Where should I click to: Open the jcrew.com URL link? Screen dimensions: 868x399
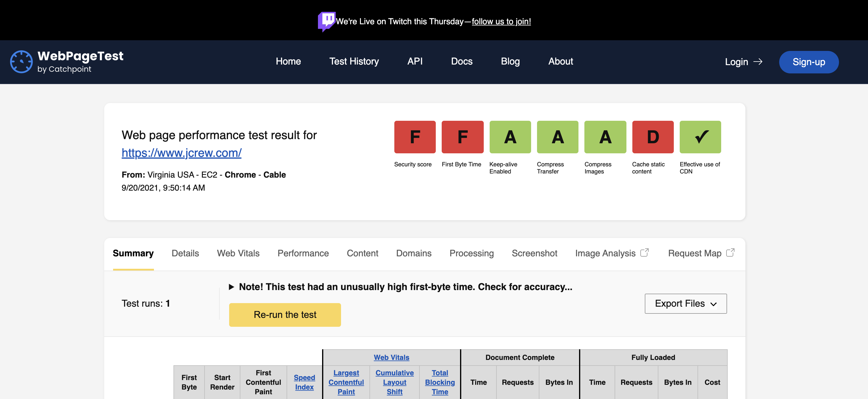[x=181, y=153]
